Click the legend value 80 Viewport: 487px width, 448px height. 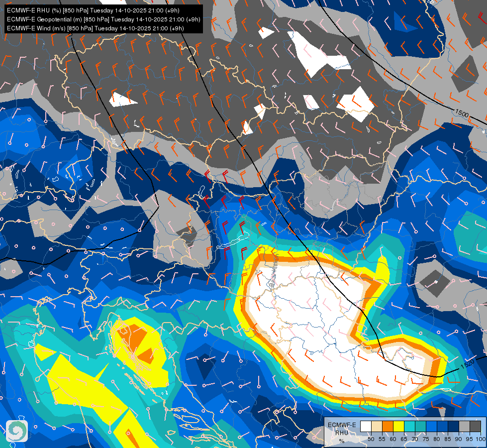pos(437,439)
